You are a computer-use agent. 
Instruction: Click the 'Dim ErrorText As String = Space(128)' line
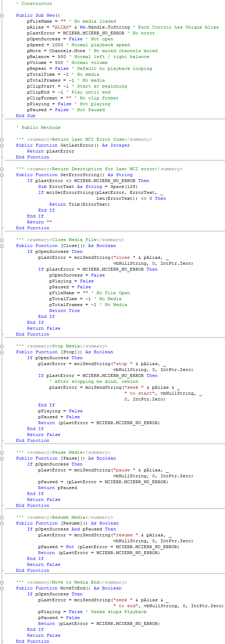[88, 187]
